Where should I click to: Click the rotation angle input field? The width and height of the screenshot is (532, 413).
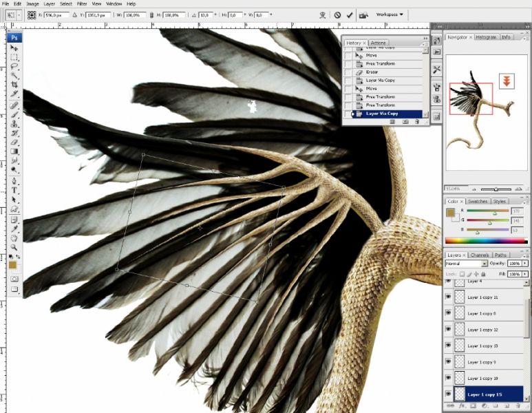(x=206, y=15)
